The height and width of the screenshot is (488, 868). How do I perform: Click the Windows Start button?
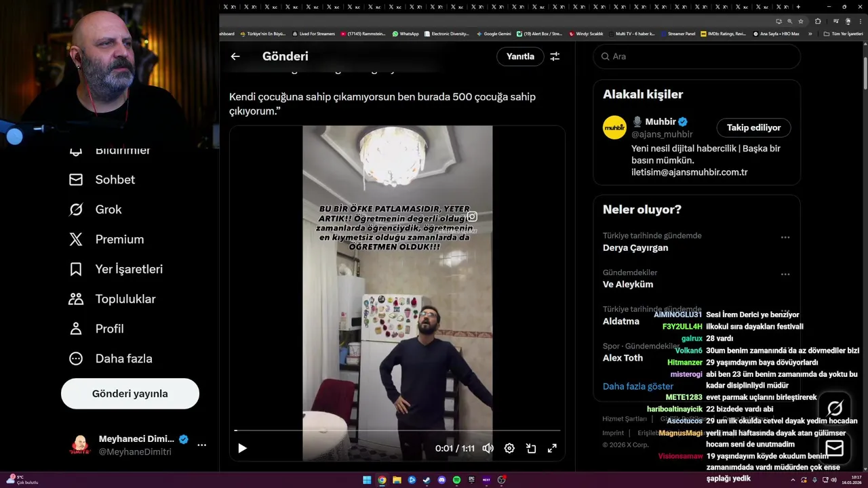pyautogui.click(x=367, y=480)
